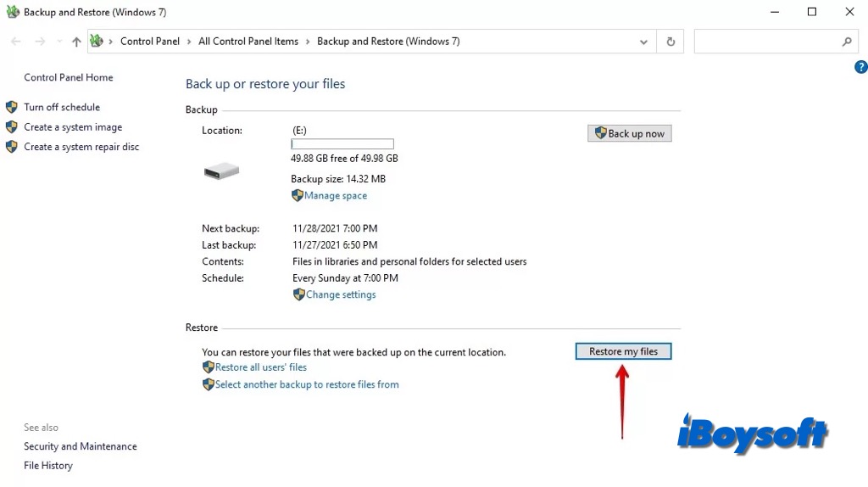Open the recent locations dropdown arrow
This screenshot has height=487, width=868.
pos(59,42)
